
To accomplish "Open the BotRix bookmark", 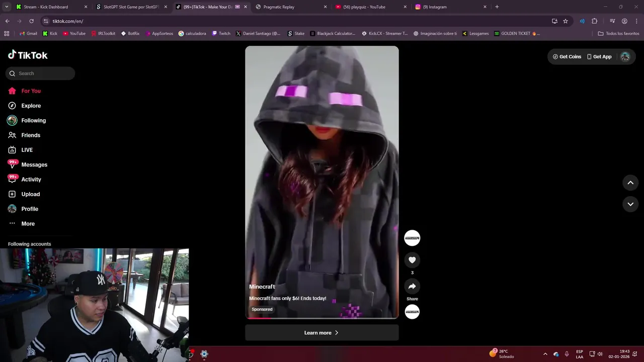I will pyautogui.click(x=130, y=34).
